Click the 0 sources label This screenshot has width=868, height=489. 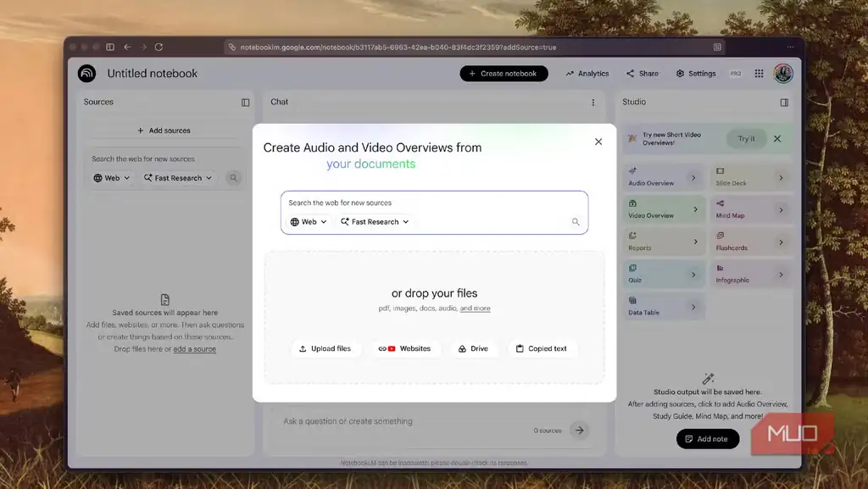point(548,431)
